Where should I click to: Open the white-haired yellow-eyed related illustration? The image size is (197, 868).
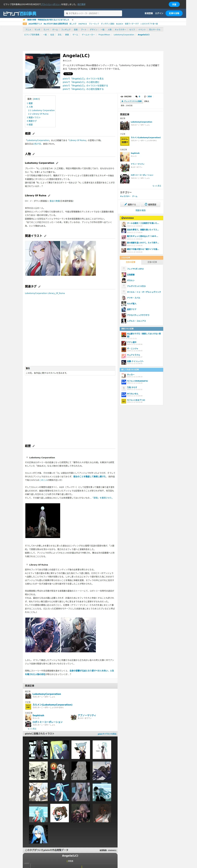(43, 258)
